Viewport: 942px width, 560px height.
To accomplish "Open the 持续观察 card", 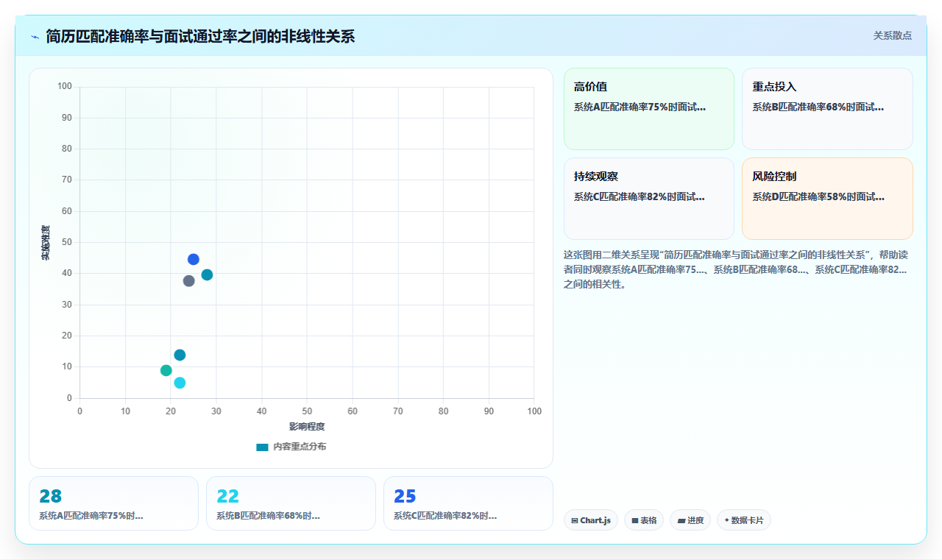I will tap(649, 199).
